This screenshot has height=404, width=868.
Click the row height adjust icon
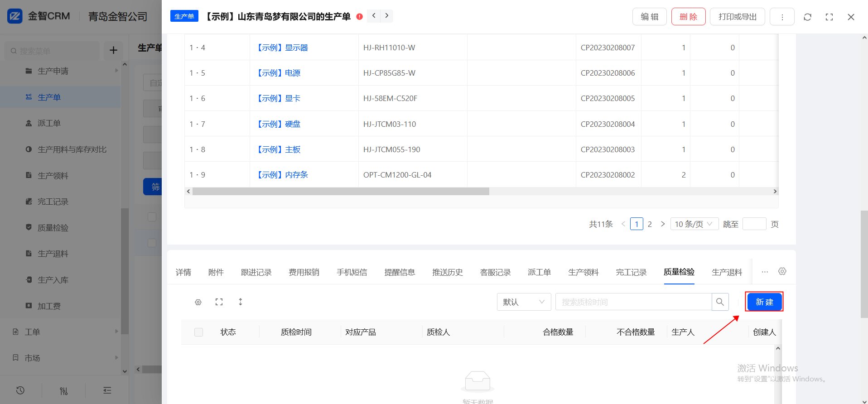241,302
